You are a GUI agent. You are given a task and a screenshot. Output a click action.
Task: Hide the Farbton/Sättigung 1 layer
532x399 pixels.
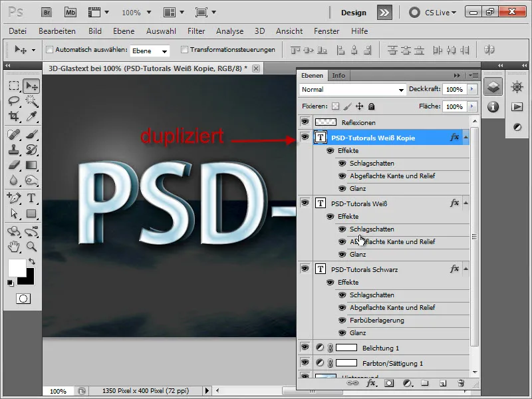305,362
